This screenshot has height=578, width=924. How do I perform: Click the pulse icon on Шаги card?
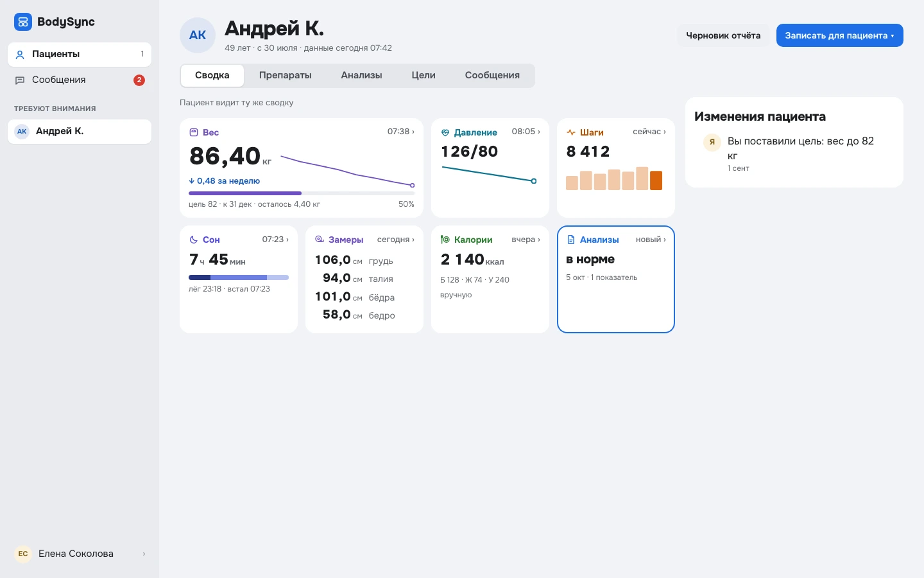pos(570,132)
